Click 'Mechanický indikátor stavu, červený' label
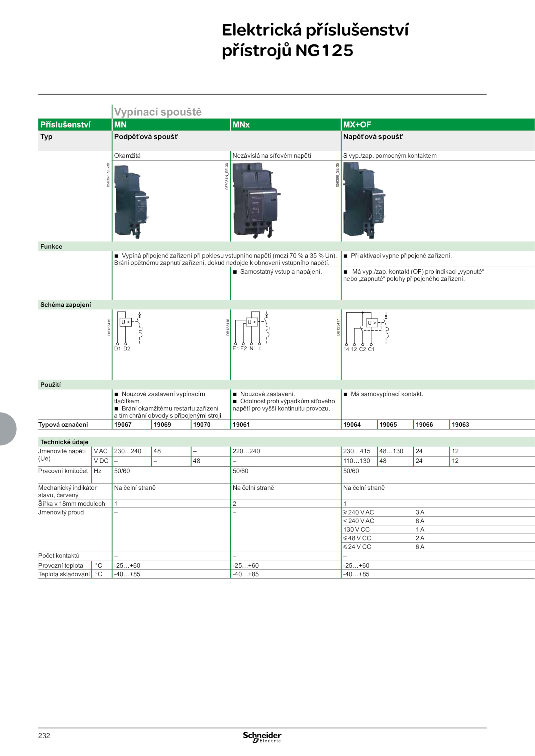The width and height of the screenshot is (535, 756). point(67,491)
